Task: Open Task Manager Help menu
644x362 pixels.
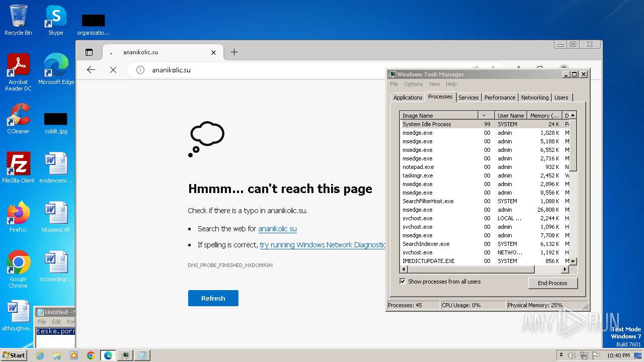Action: 451,84
